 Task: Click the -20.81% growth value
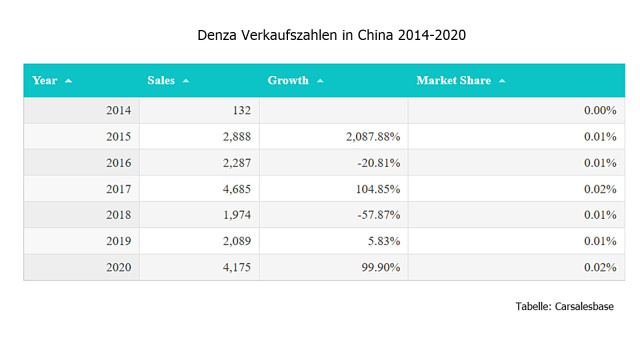click(379, 163)
